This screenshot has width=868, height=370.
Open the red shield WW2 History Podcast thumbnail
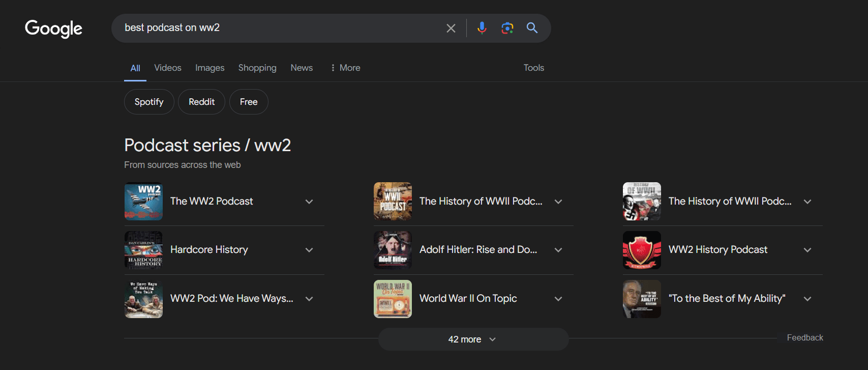pyautogui.click(x=642, y=250)
